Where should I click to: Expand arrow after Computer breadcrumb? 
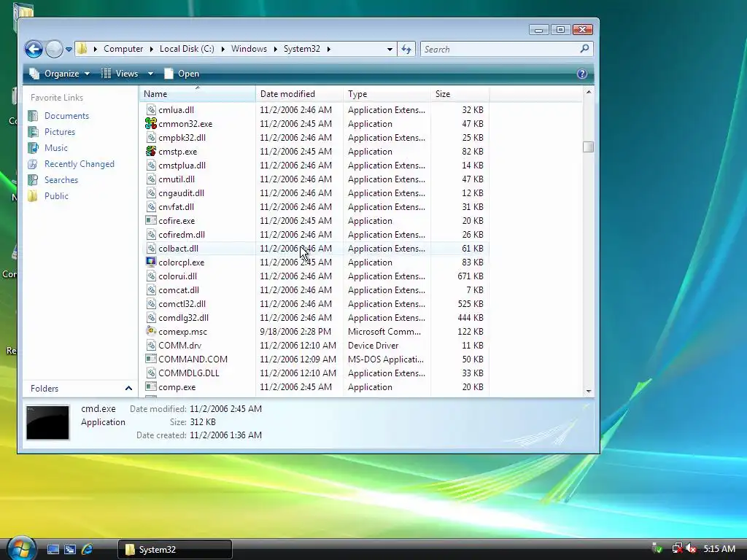click(x=152, y=49)
